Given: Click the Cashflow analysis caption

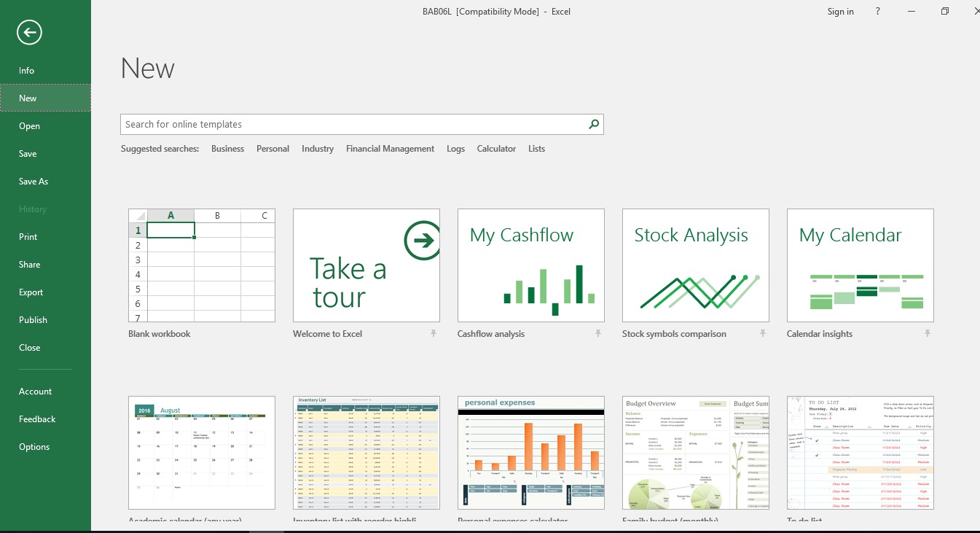Looking at the screenshot, I should click(491, 334).
